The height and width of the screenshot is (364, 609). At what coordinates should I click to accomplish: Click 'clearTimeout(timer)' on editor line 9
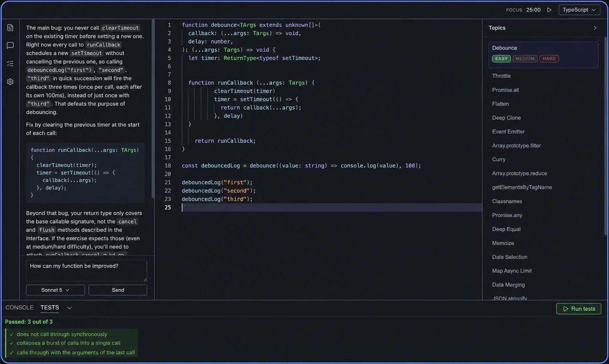pos(245,91)
